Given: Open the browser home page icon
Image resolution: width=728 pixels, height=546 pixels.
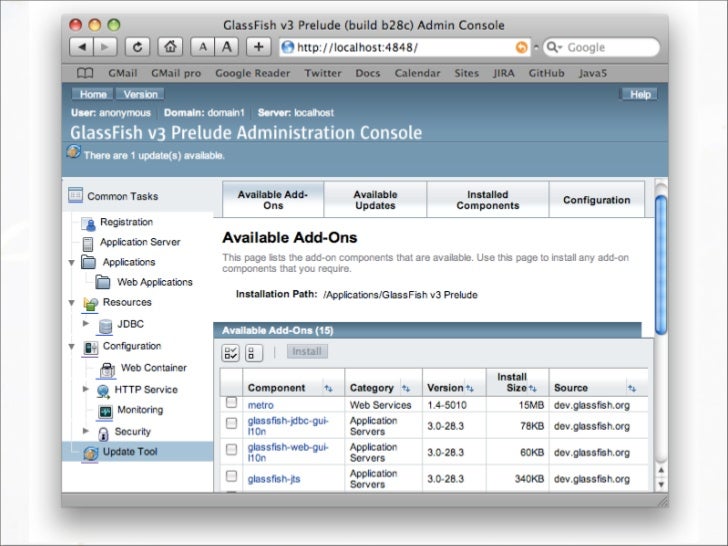Looking at the screenshot, I should tap(170, 47).
